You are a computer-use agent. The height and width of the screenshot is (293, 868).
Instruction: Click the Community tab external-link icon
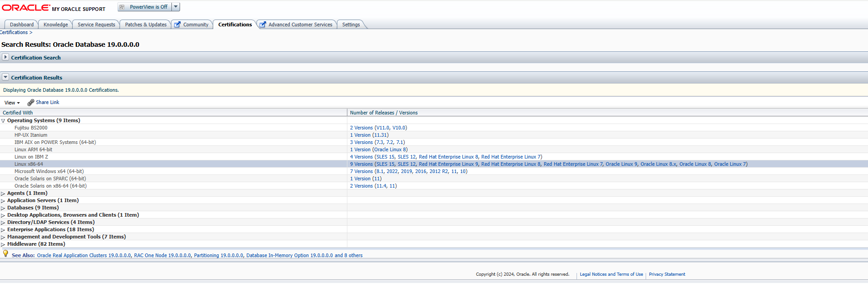tap(178, 25)
